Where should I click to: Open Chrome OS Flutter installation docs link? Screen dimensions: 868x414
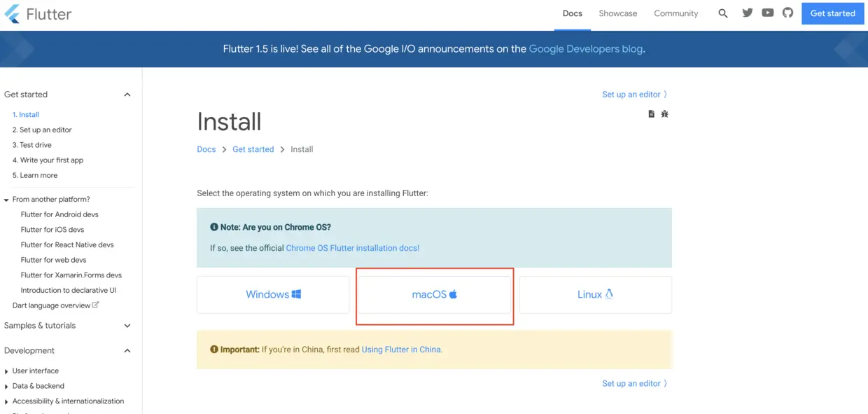click(x=353, y=248)
